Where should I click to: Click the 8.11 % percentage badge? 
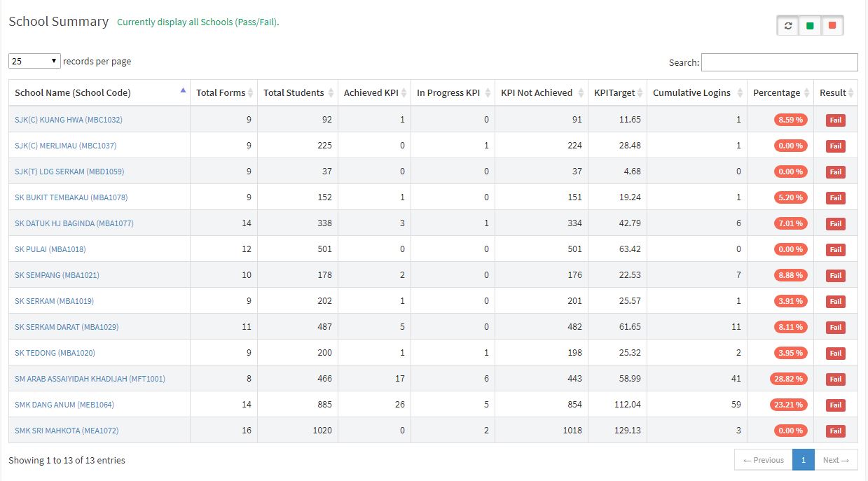pos(791,327)
